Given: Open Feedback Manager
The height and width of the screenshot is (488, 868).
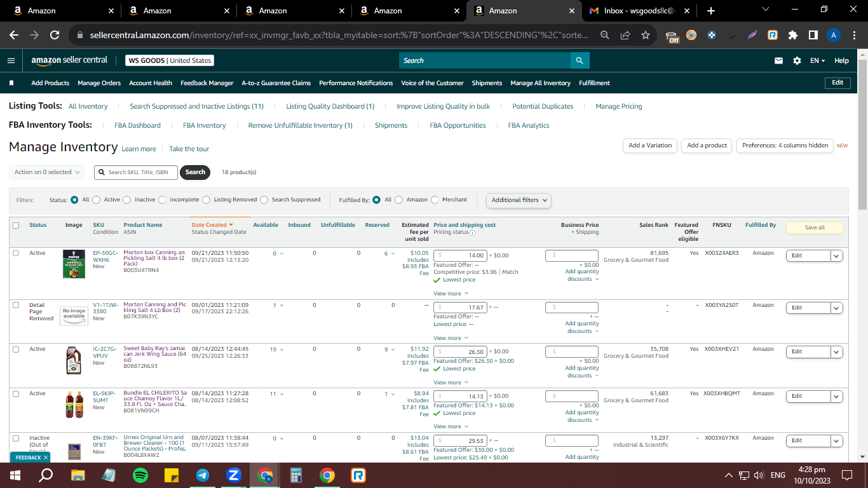Looking at the screenshot, I should pyautogui.click(x=207, y=83).
